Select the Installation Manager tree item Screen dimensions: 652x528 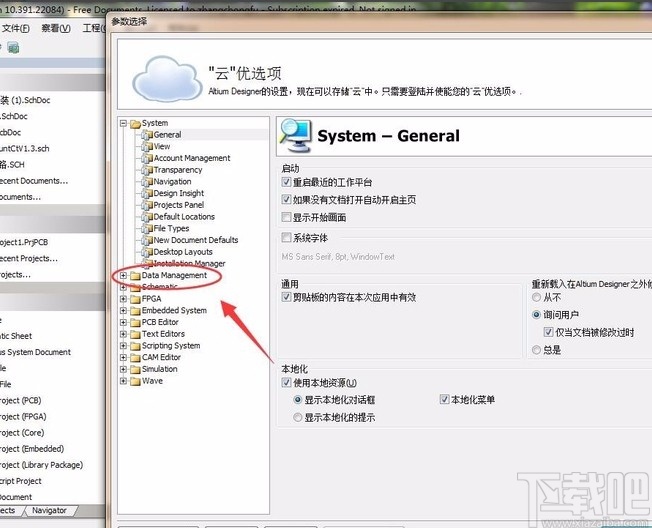(x=189, y=264)
